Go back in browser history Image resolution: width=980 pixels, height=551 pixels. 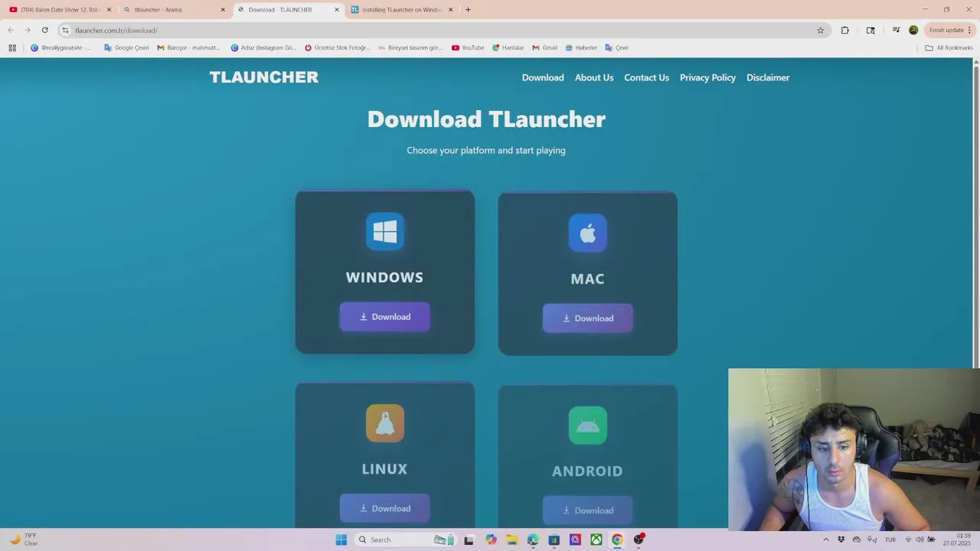click(x=11, y=30)
